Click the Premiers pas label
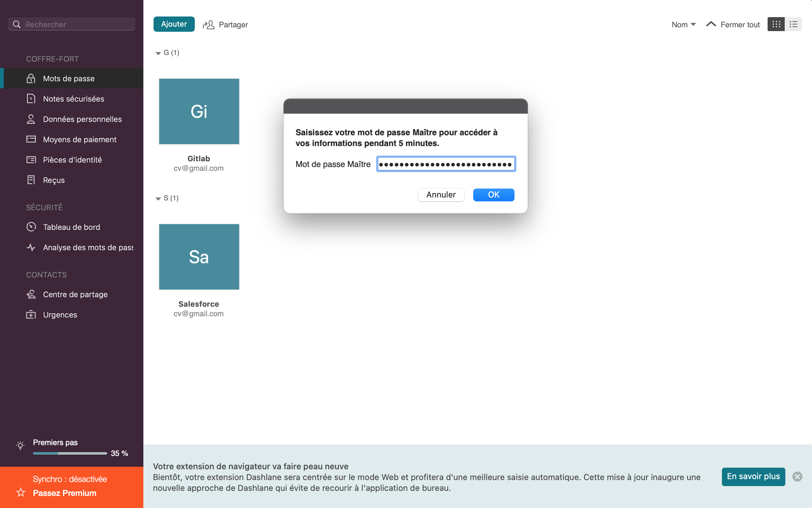Screen dimensions: 812x508 (56, 442)
